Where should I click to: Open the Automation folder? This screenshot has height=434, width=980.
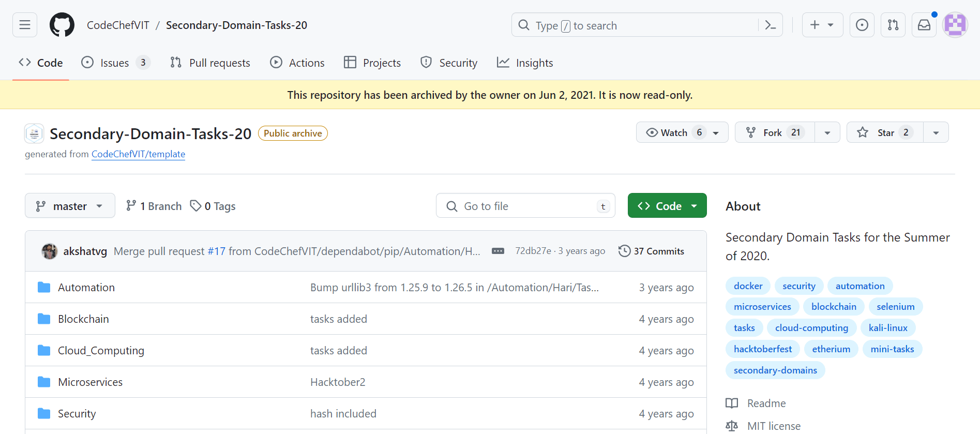coord(86,288)
